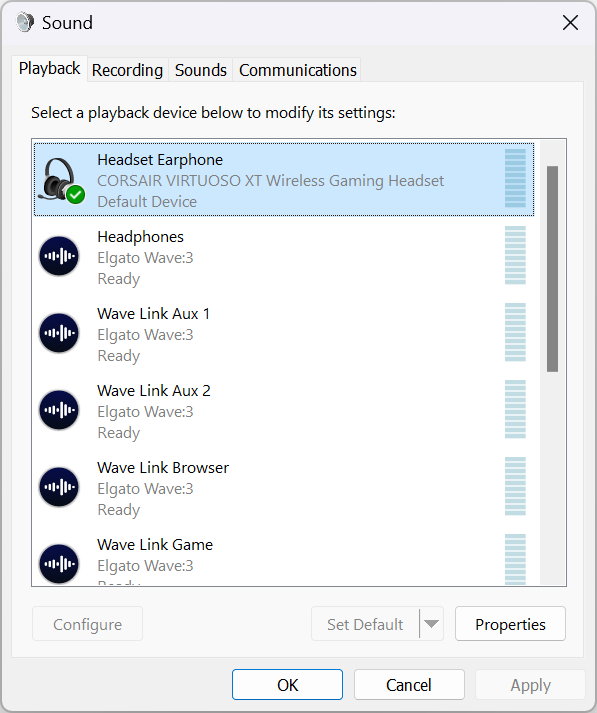This screenshot has width=597, height=713.
Task: Switch to the Recording tab
Action: (x=127, y=70)
